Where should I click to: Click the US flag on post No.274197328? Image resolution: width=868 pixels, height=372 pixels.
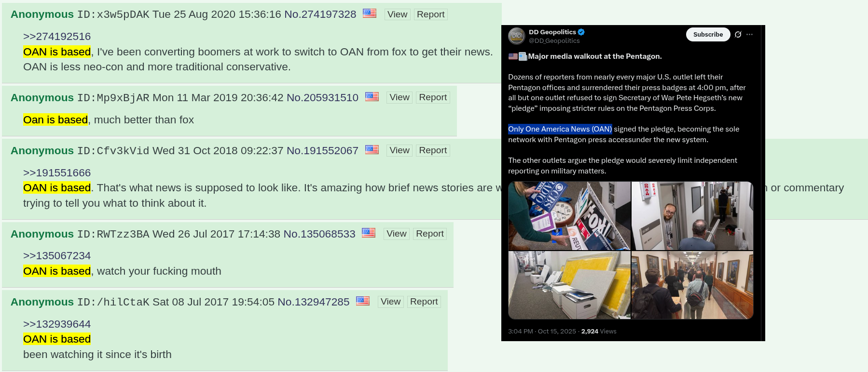coord(370,13)
